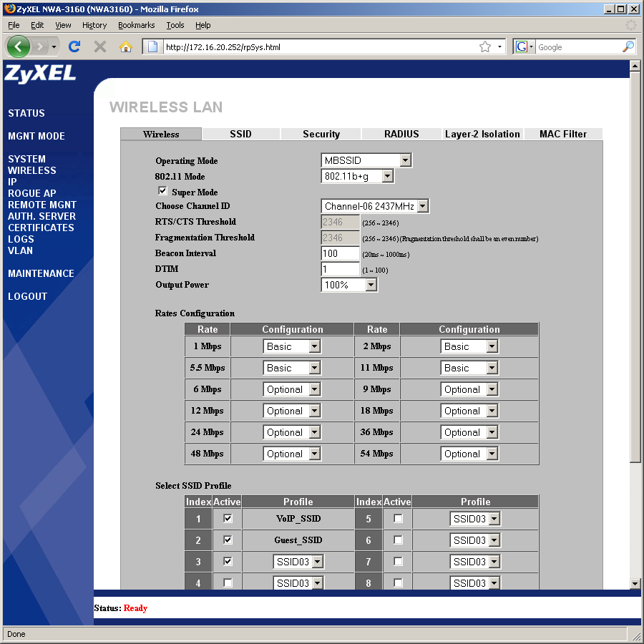Go to the Home page icon
The height and width of the screenshot is (644, 644).
tap(126, 47)
